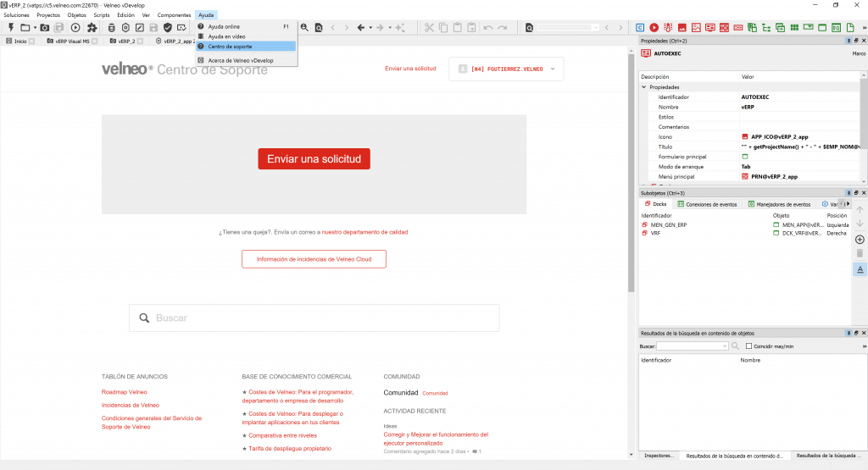Close the Inicio tab
This screenshot has height=470, width=868.
tap(31, 41)
